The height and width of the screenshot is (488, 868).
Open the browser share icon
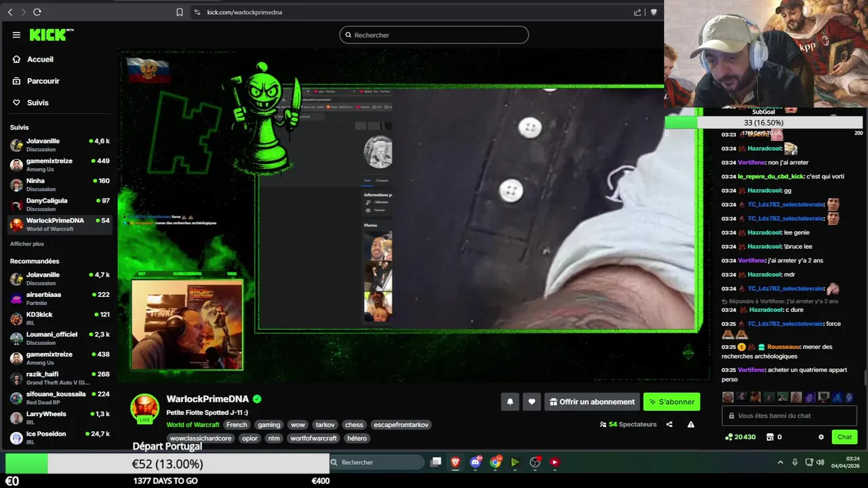tap(637, 12)
